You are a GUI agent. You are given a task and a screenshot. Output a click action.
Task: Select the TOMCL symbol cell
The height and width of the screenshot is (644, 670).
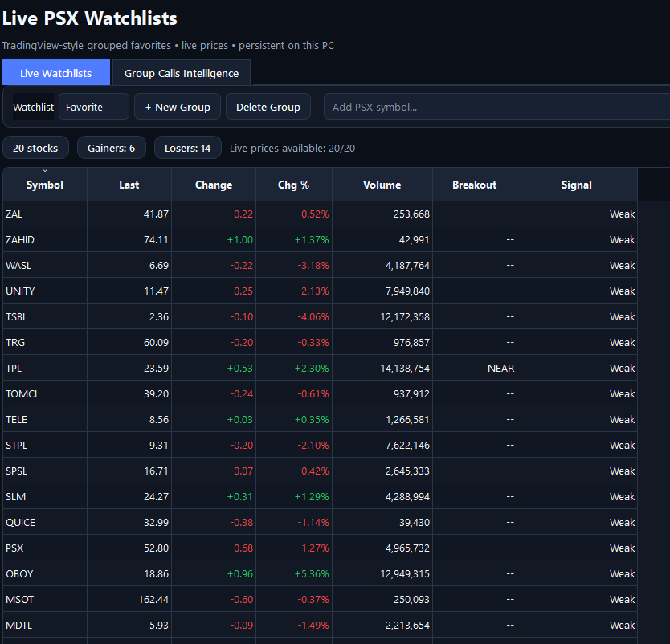click(45, 393)
